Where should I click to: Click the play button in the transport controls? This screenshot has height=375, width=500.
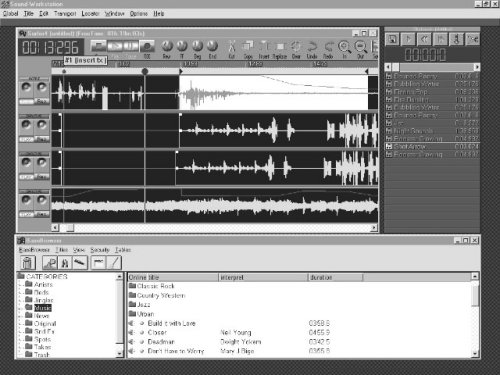115,46
